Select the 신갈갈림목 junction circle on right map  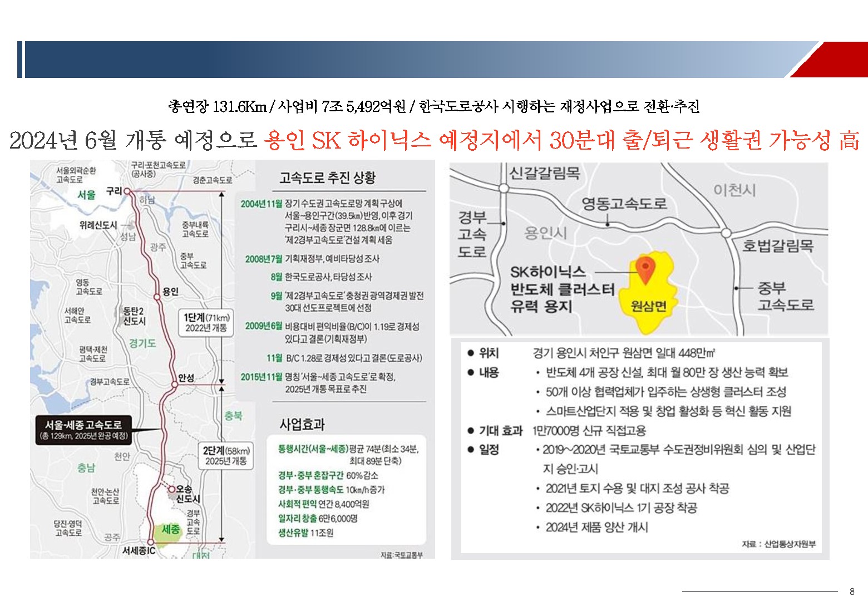[504, 188]
